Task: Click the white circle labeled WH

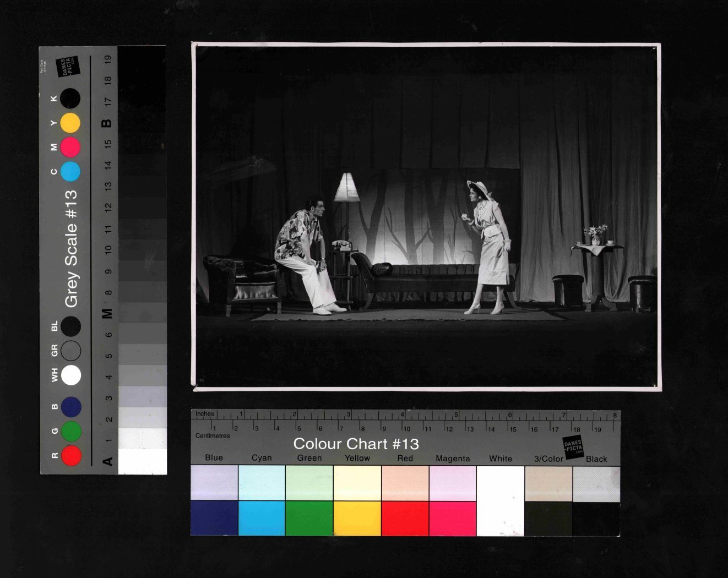Action: click(71, 375)
